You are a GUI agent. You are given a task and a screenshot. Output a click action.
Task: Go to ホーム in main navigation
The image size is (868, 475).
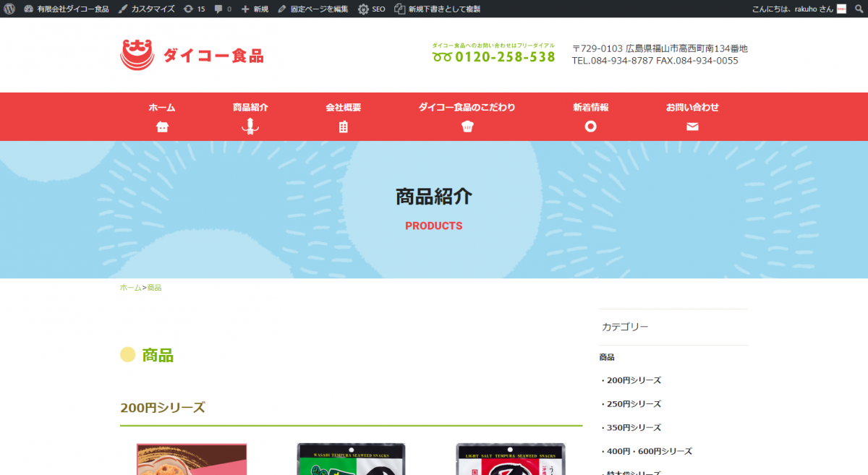click(x=162, y=107)
